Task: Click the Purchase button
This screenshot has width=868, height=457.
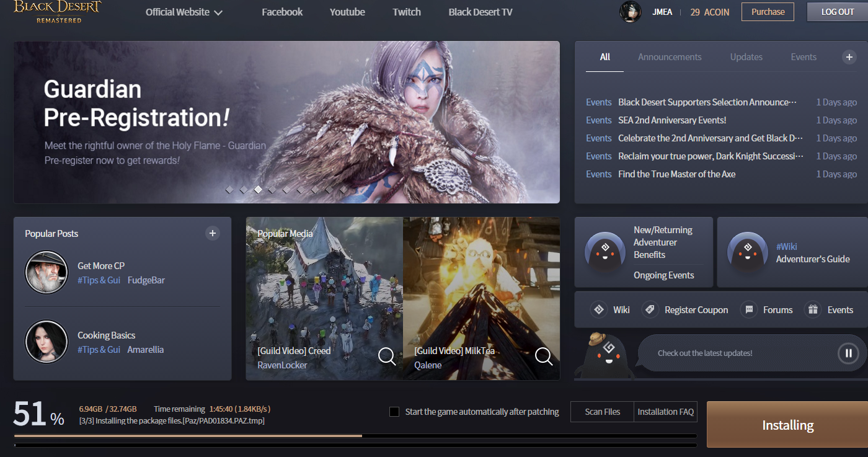Action: tap(768, 12)
